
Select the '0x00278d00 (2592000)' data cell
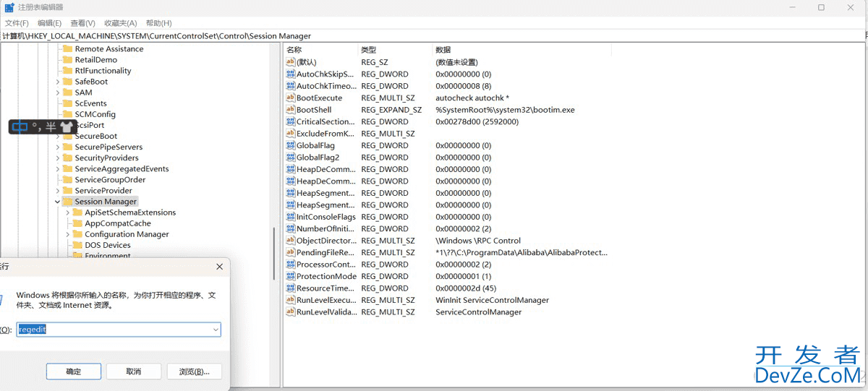click(x=477, y=121)
